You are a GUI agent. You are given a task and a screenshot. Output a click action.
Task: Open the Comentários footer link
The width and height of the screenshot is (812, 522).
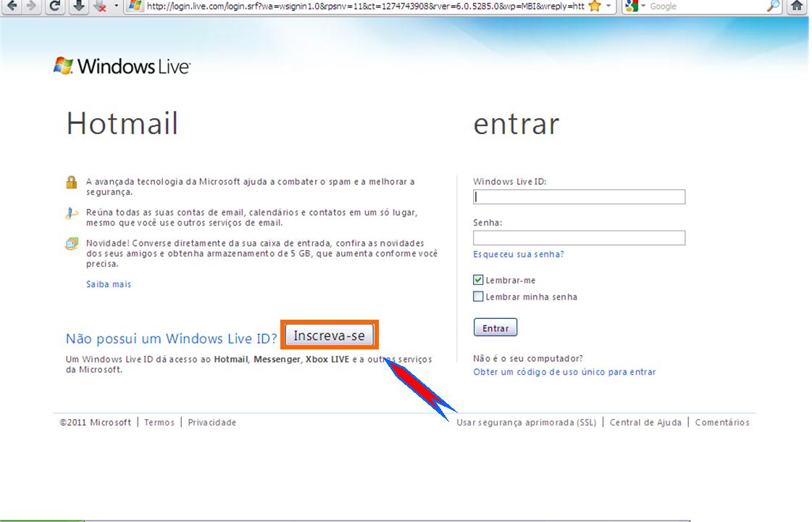(x=722, y=423)
